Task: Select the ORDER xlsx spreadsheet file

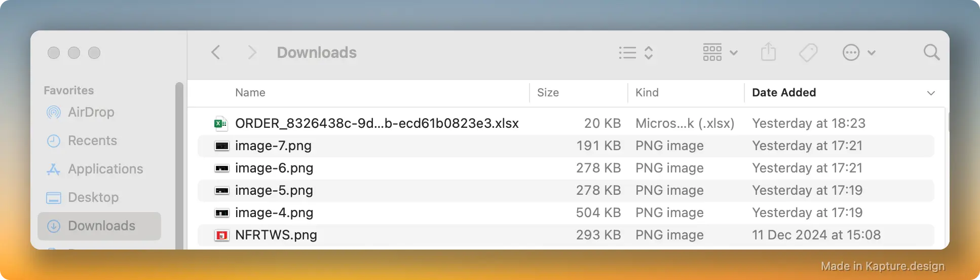Action: 566,123
